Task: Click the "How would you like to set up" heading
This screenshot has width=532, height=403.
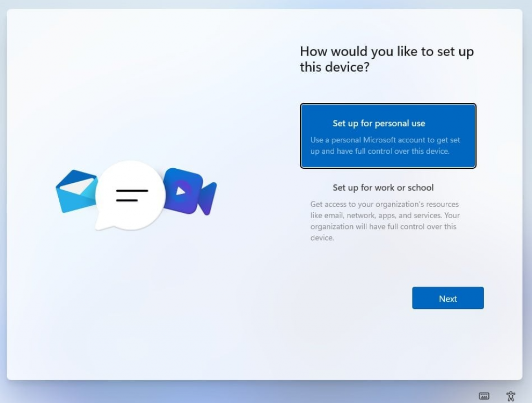Action: [x=387, y=51]
